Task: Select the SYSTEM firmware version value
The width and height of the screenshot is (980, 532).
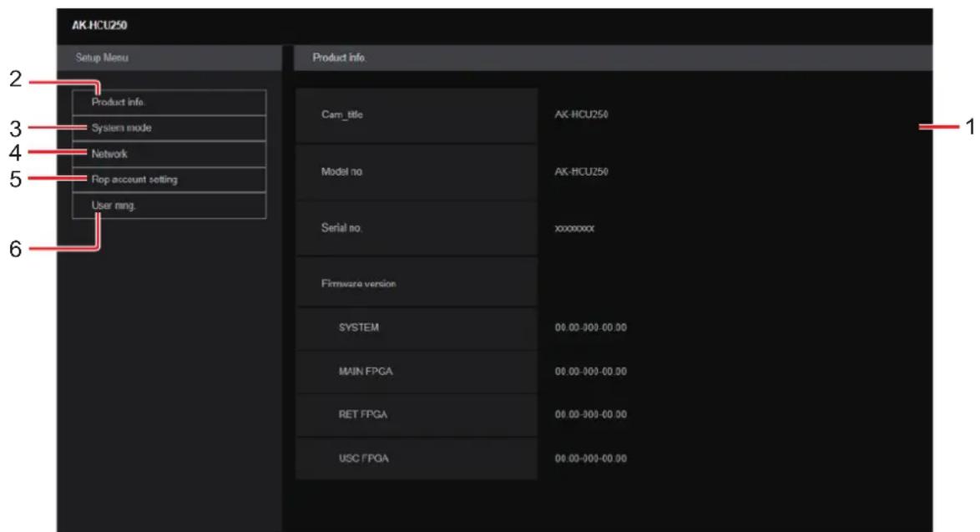Action: (x=591, y=327)
